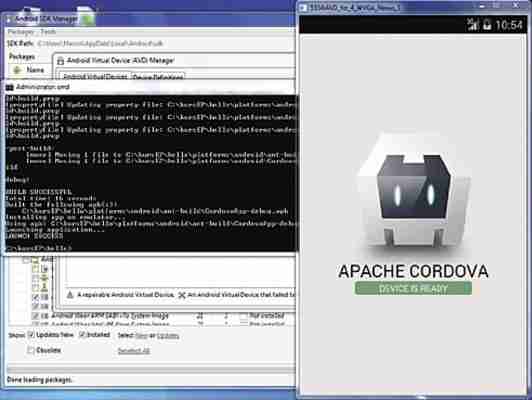Click the Administrator cmd window icon

(9, 88)
